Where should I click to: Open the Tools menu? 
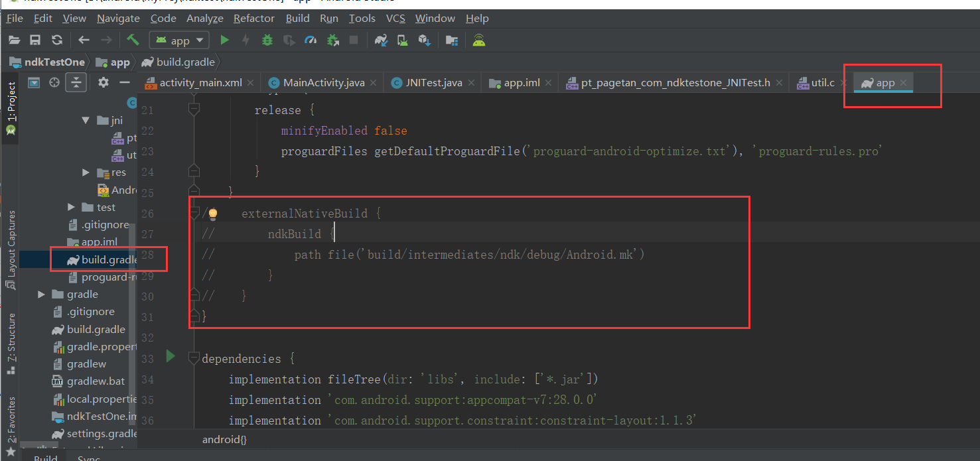tap(362, 18)
